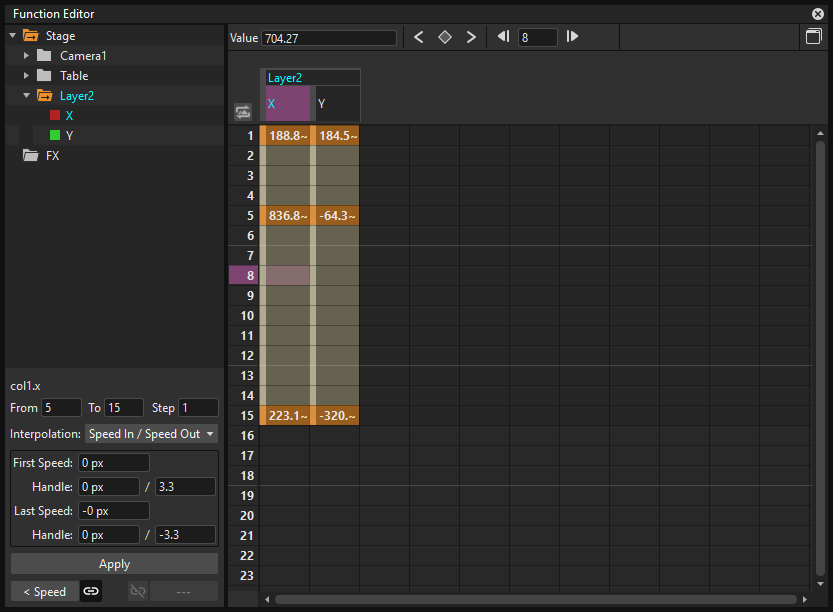Click the vertical scrollbar thumb
This screenshot has height=612, width=833.
820,359
